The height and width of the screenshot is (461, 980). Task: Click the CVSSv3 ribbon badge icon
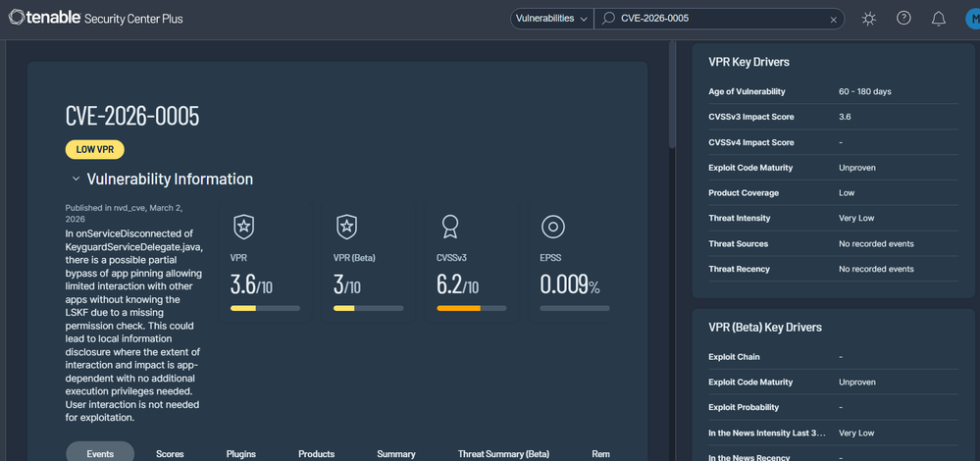click(x=448, y=227)
